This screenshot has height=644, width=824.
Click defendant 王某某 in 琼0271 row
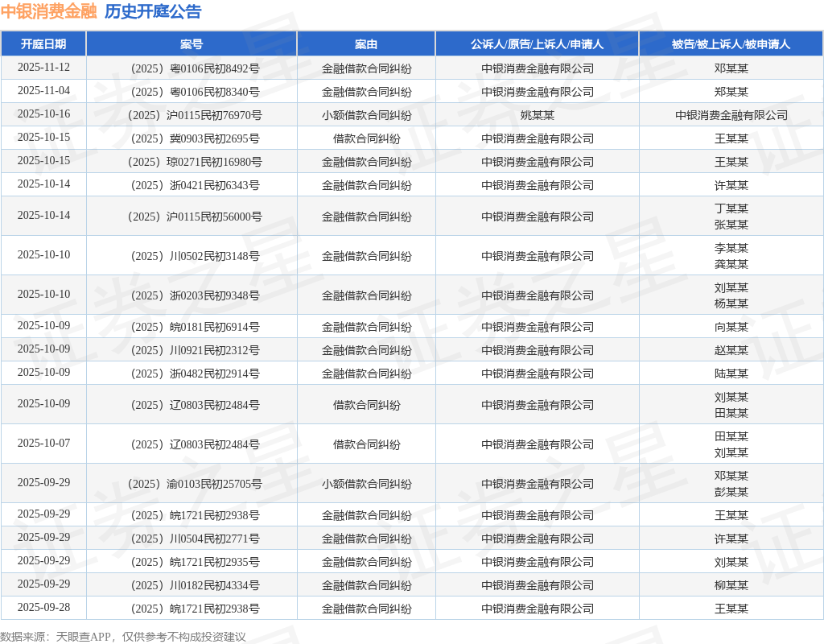[731, 162]
